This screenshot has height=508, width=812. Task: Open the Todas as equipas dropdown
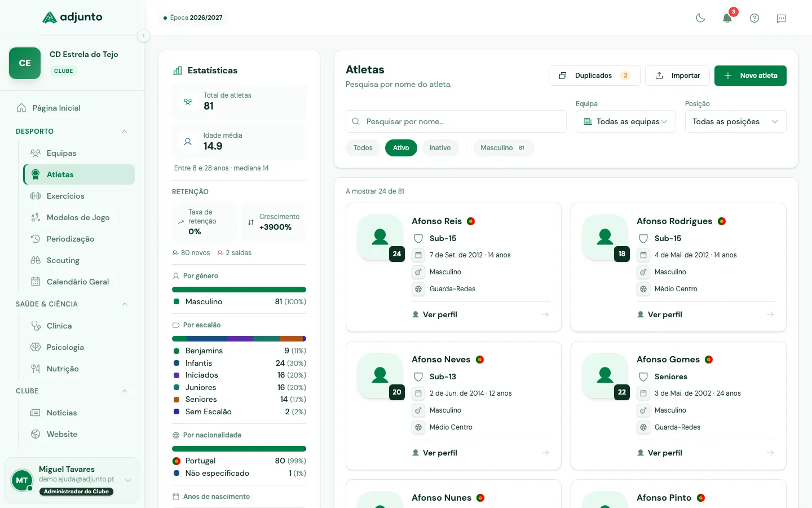coord(626,121)
